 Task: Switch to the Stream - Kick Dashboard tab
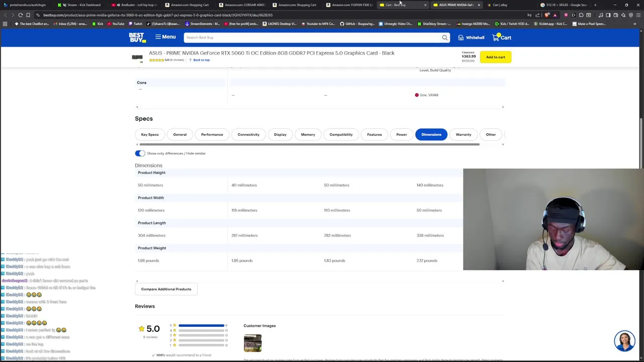pos(81,5)
